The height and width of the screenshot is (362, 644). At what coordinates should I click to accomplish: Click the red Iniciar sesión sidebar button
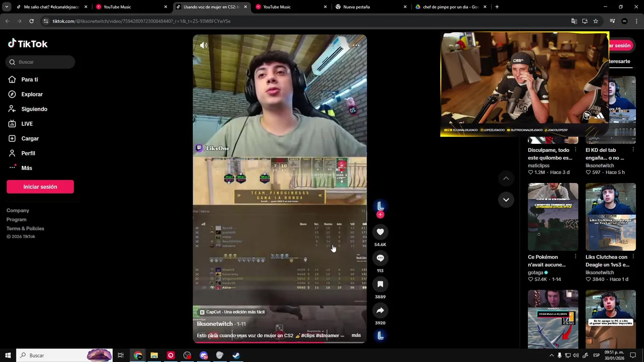pos(40,187)
